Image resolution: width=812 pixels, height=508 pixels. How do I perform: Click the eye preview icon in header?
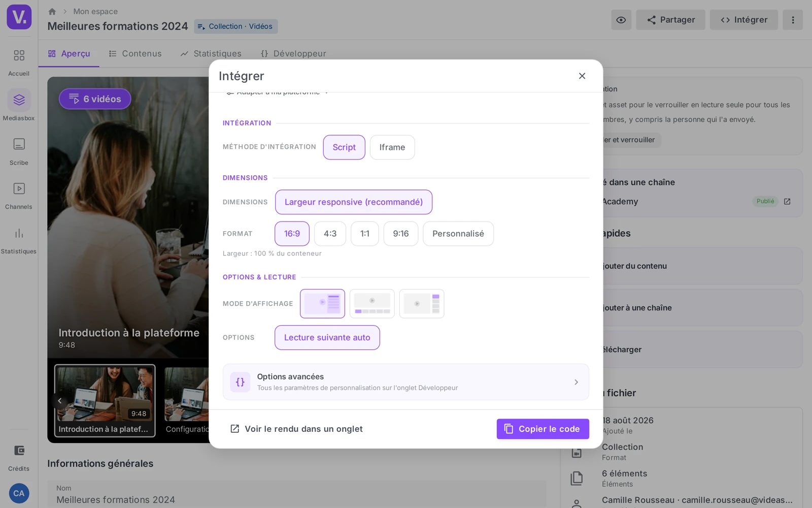point(621,20)
